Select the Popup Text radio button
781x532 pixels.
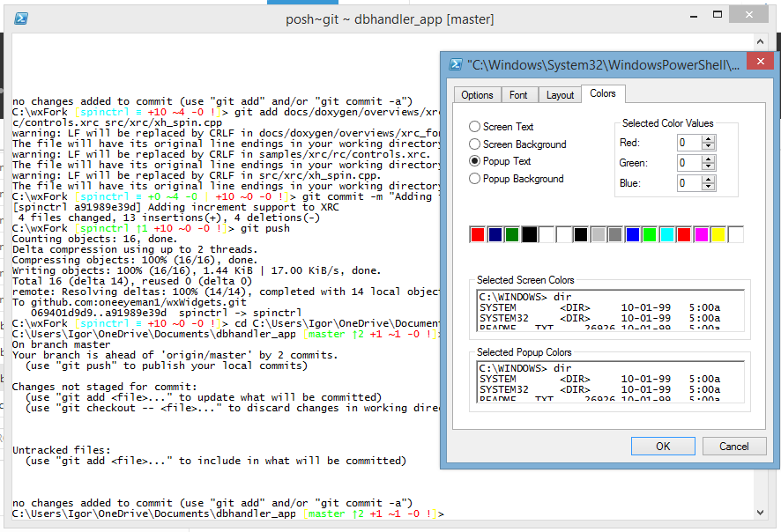click(474, 160)
